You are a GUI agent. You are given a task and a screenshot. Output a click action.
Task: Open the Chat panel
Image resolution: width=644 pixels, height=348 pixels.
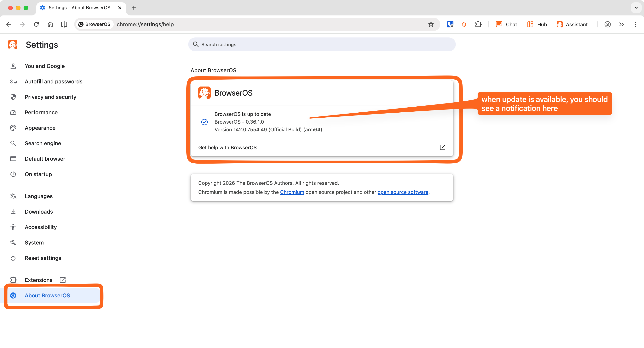(x=507, y=24)
